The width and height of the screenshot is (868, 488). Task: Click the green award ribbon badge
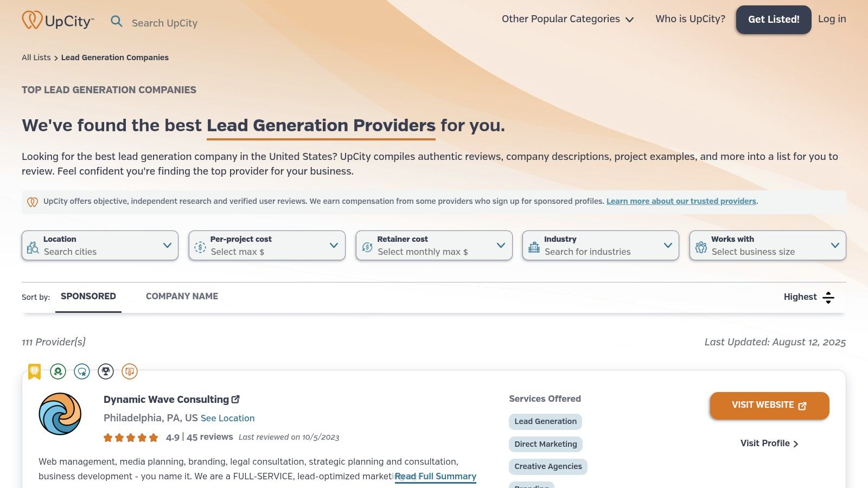pyautogui.click(x=58, y=371)
